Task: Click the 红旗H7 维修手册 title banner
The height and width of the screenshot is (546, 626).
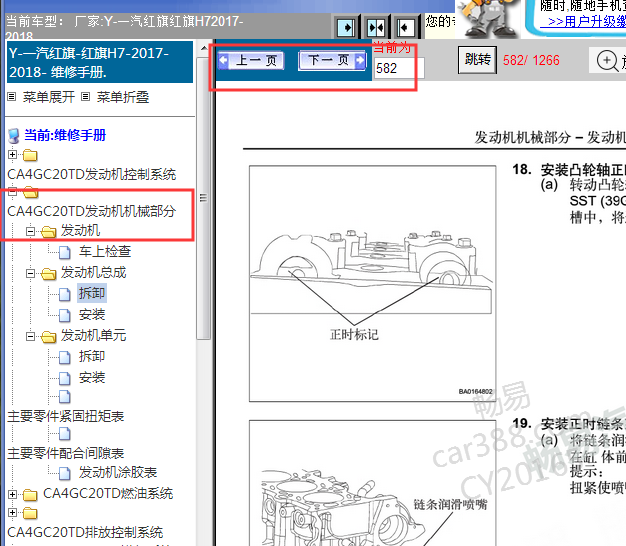Action: pyautogui.click(x=100, y=62)
